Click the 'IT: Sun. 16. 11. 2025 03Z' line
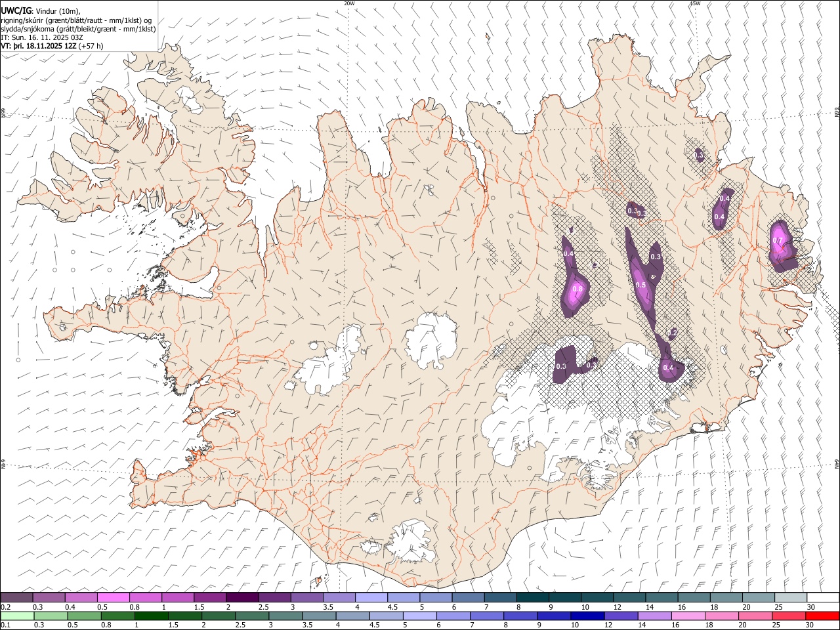 pos(42,37)
